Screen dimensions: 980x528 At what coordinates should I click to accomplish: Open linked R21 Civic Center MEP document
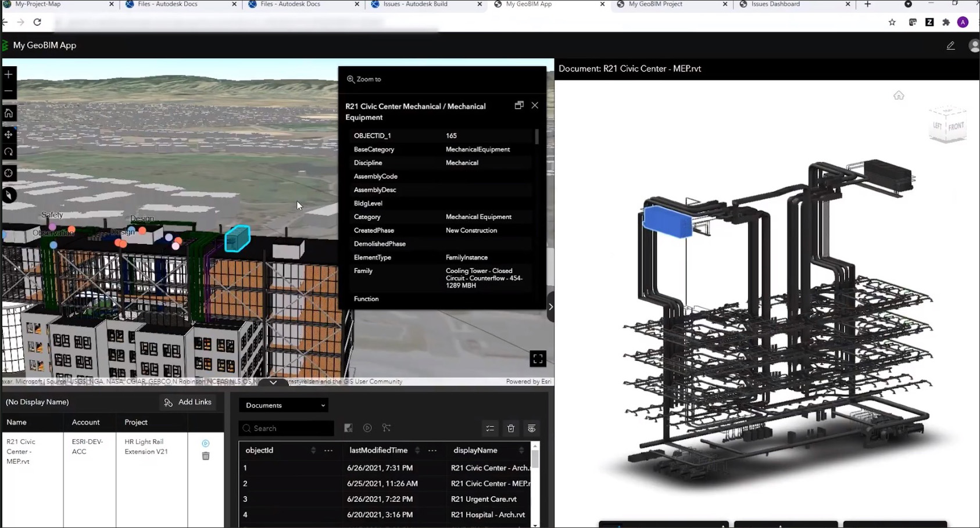pos(206,443)
